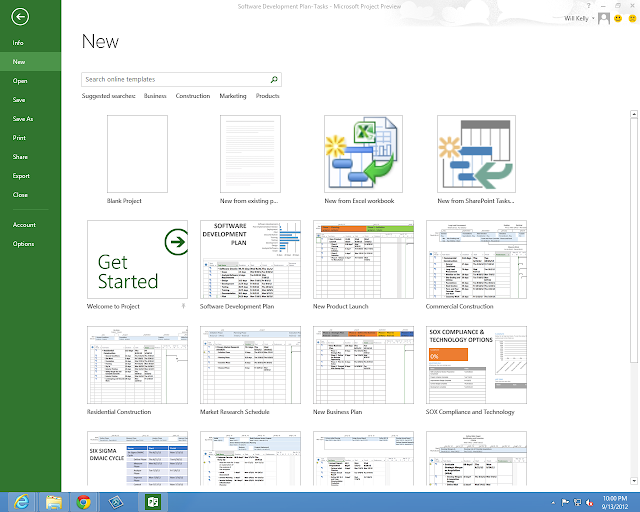Click the volume tray icon
The image size is (640, 512).
(x=589, y=503)
